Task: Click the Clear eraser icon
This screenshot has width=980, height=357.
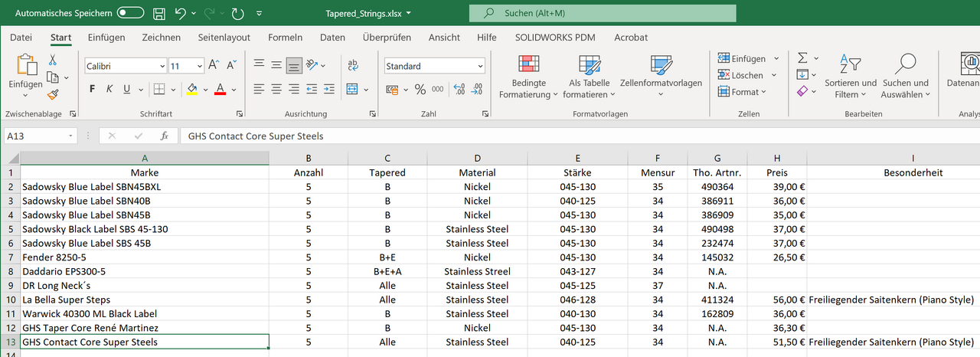Action: coord(802,92)
